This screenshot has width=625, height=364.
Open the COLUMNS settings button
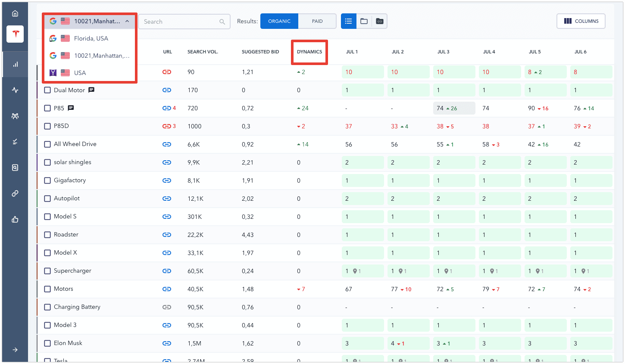pos(581,21)
